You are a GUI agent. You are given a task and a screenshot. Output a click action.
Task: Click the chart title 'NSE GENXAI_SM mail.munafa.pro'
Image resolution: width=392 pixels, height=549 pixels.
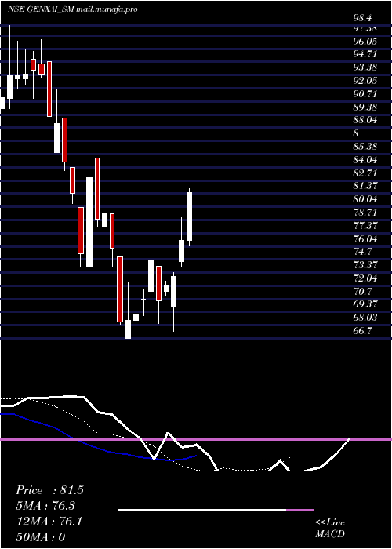pos(72,9)
